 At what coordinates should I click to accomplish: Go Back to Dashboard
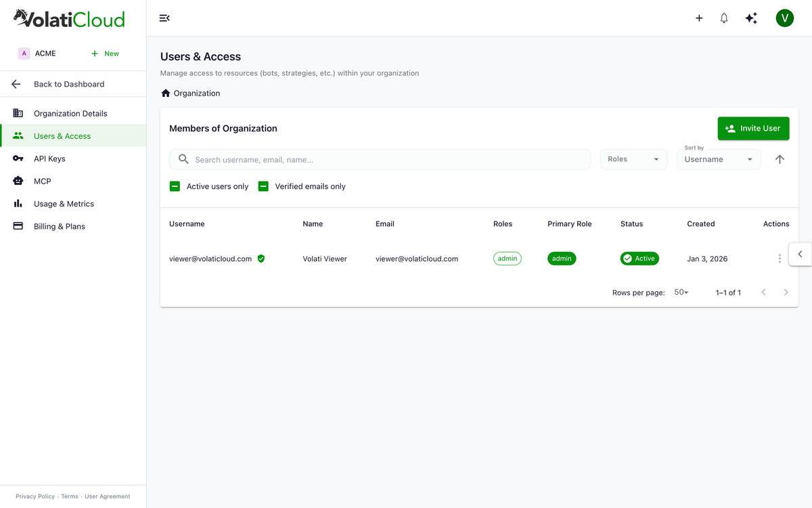pos(73,84)
